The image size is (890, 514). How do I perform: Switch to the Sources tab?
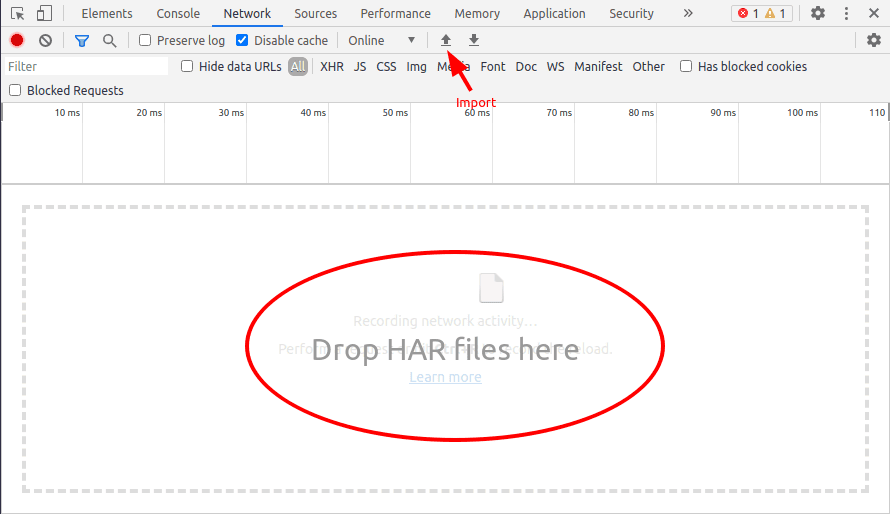coord(316,14)
